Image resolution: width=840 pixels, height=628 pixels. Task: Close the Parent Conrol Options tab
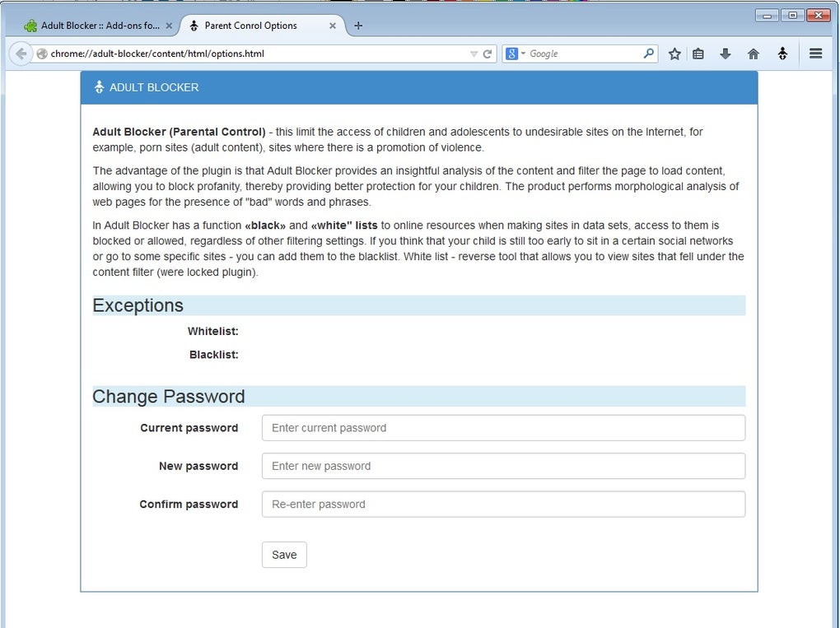pos(333,26)
